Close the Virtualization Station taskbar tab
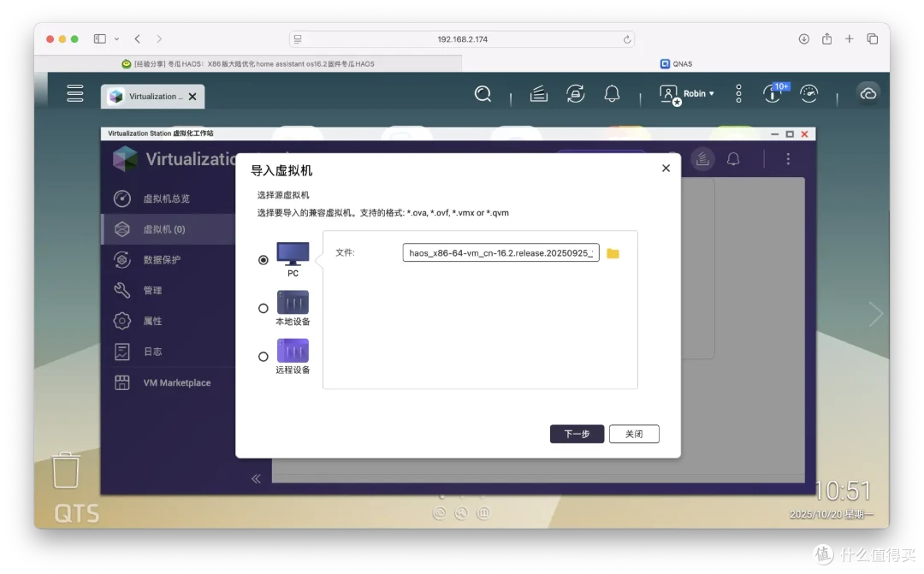The image size is (924, 574). 192,97
